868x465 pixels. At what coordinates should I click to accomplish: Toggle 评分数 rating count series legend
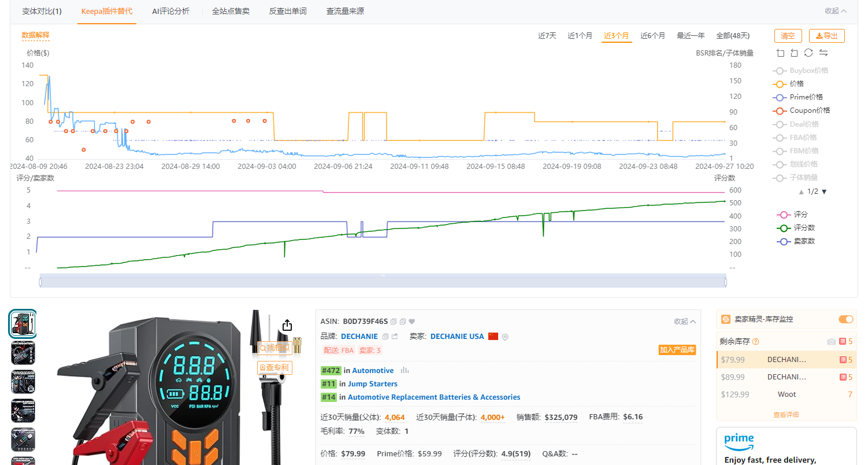tap(795, 228)
